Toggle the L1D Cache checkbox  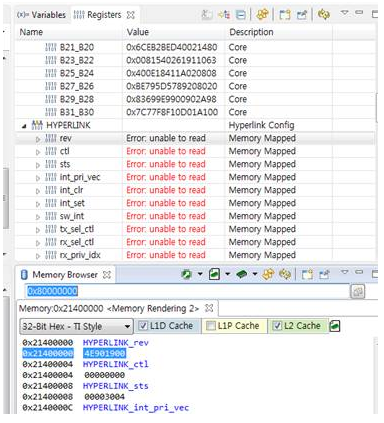click(x=143, y=326)
